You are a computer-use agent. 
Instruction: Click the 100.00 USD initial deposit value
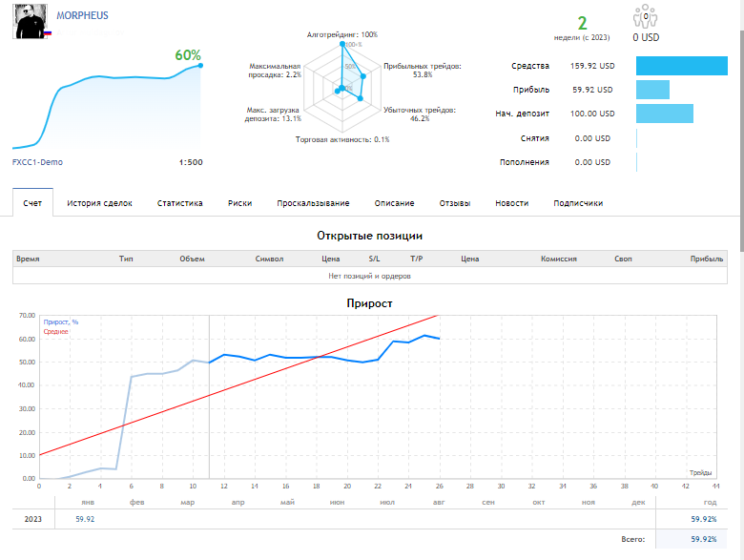click(592, 114)
